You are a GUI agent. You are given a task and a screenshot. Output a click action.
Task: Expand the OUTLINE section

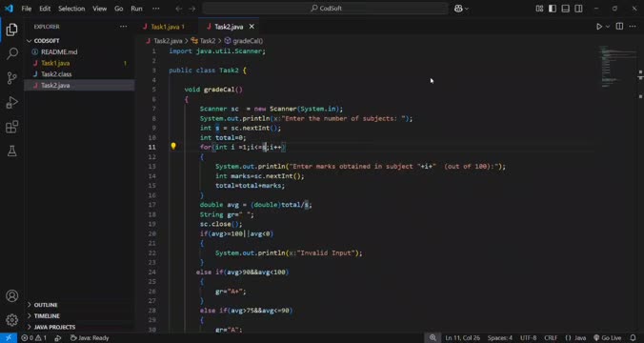tap(46, 305)
